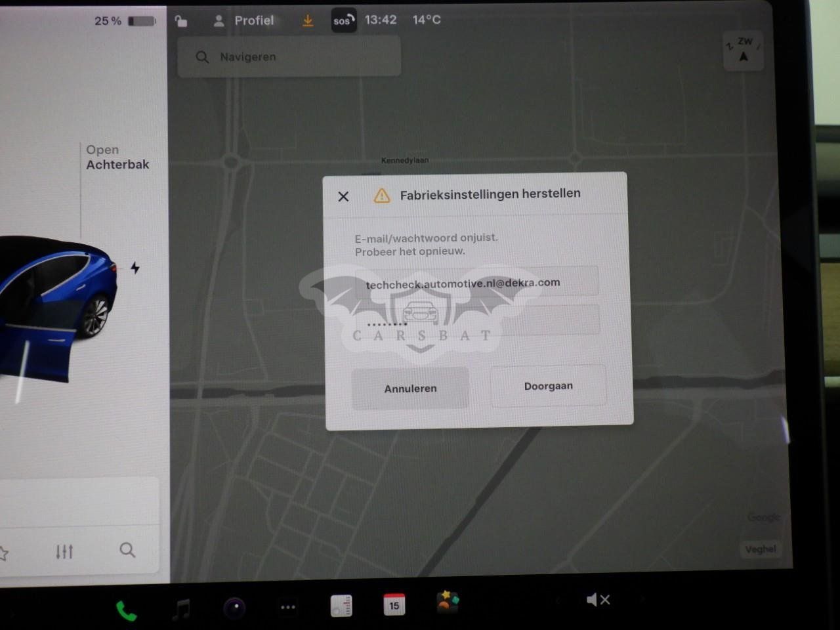Tap the search icon in the media card
This screenshot has width=840, height=630.
coord(127,550)
